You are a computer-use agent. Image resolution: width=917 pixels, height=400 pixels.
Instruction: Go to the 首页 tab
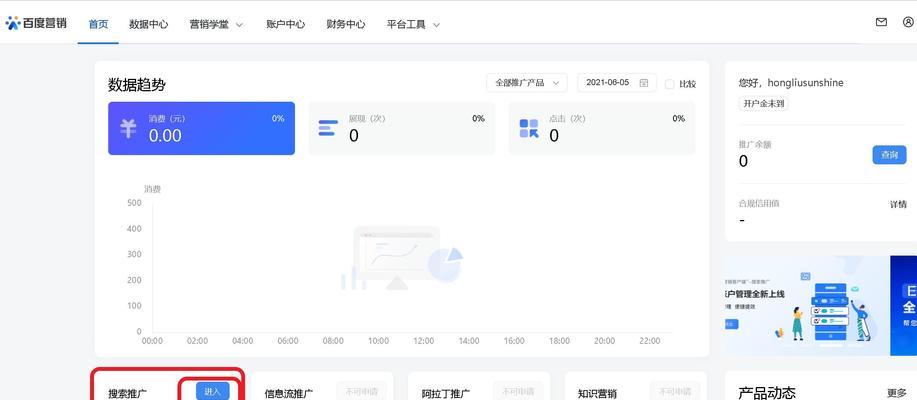[98, 25]
